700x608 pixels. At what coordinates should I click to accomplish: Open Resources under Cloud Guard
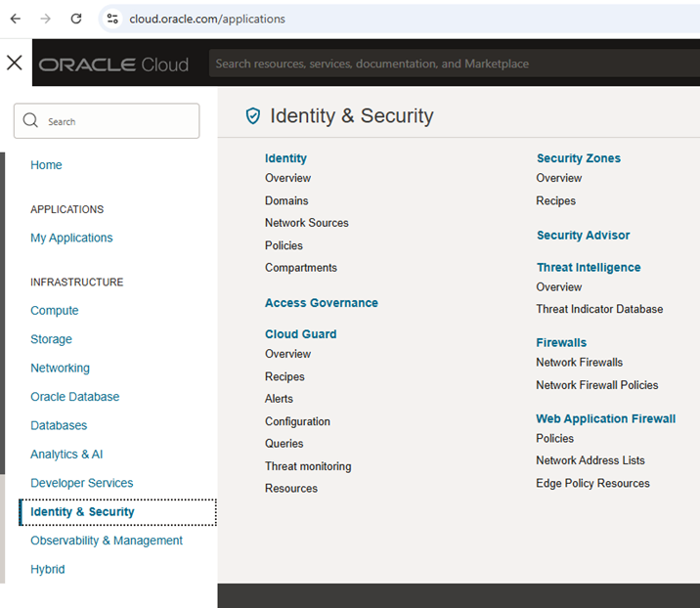(291, 489)
